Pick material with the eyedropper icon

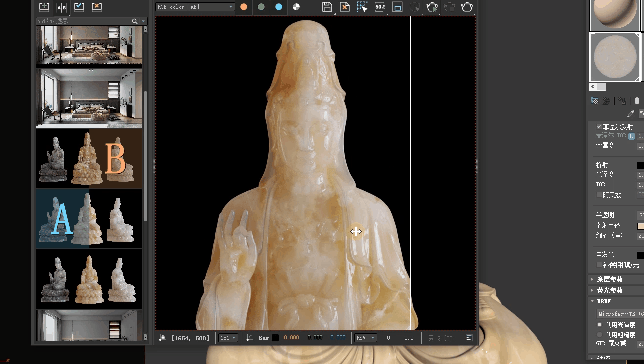coord(631,114)
